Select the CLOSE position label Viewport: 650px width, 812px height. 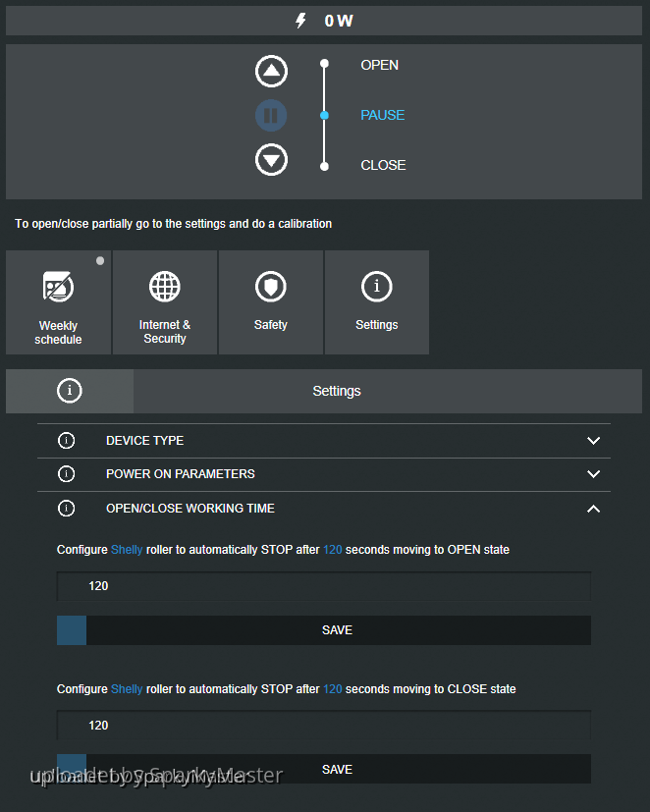(x=383, y=165)
